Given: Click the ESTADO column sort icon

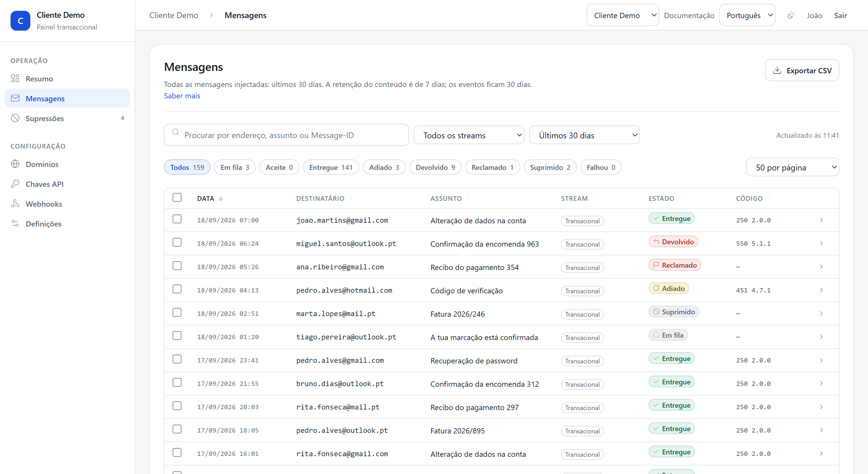Looking at the screenshot, I should coord(681,198).
